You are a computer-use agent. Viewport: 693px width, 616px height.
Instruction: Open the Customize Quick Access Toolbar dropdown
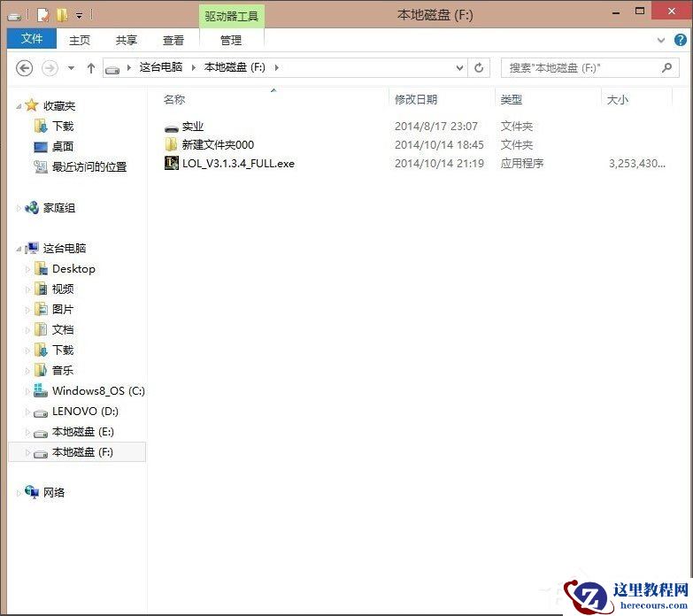point(79,16)
